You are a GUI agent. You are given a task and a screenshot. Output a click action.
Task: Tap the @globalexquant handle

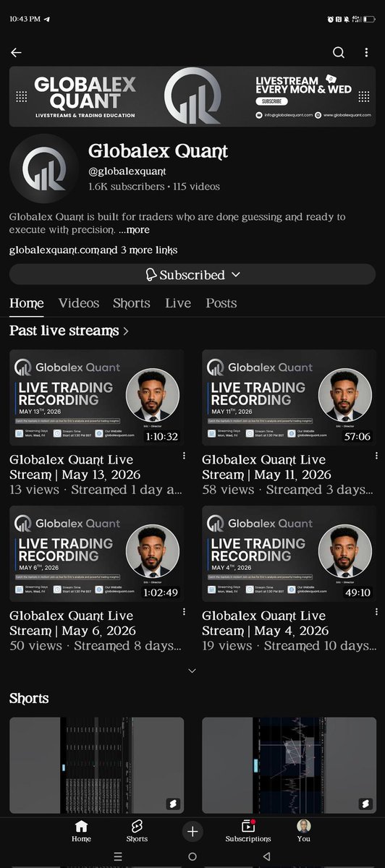pos(127,171)
